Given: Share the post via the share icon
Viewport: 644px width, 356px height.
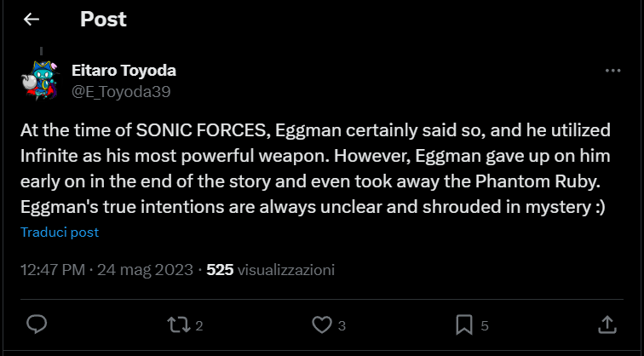Looking at the screenshot, I should coord(607,324).
